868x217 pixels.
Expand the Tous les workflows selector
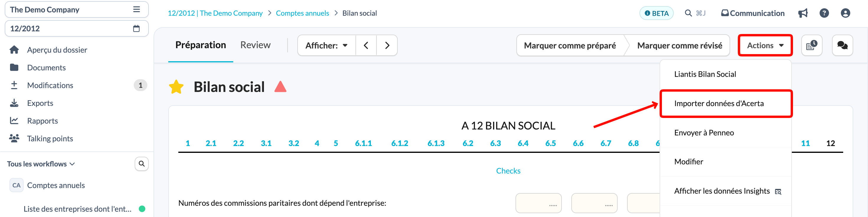41,164
